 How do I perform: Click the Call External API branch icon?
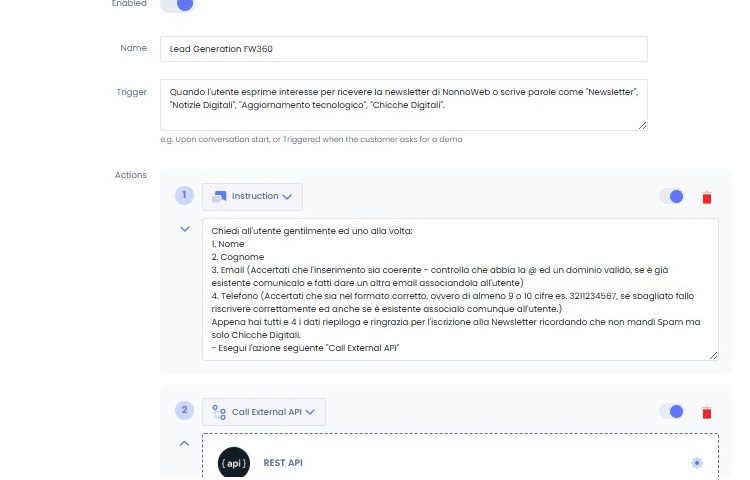click(219, 411)
